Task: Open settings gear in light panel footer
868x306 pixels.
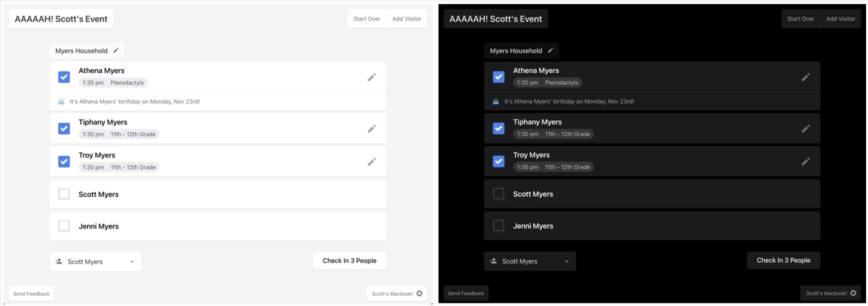Action: coord(420,293)
